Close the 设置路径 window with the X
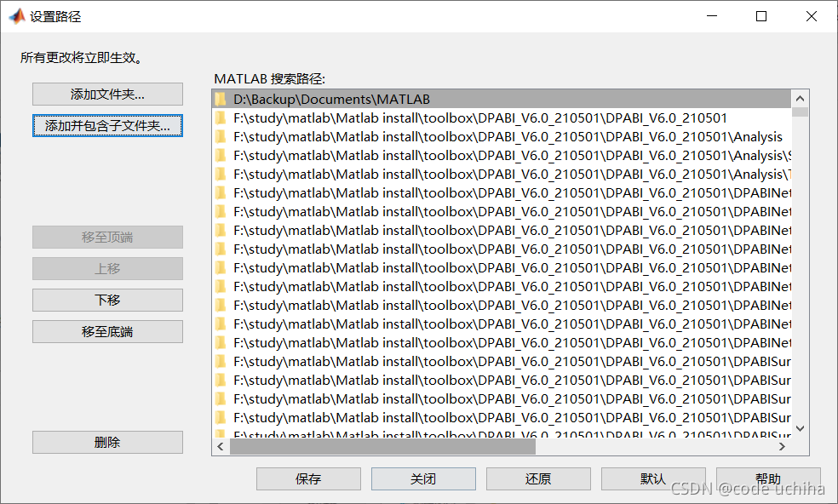The height and width of the screenshot is (504, 838). (x=812, y=16)
